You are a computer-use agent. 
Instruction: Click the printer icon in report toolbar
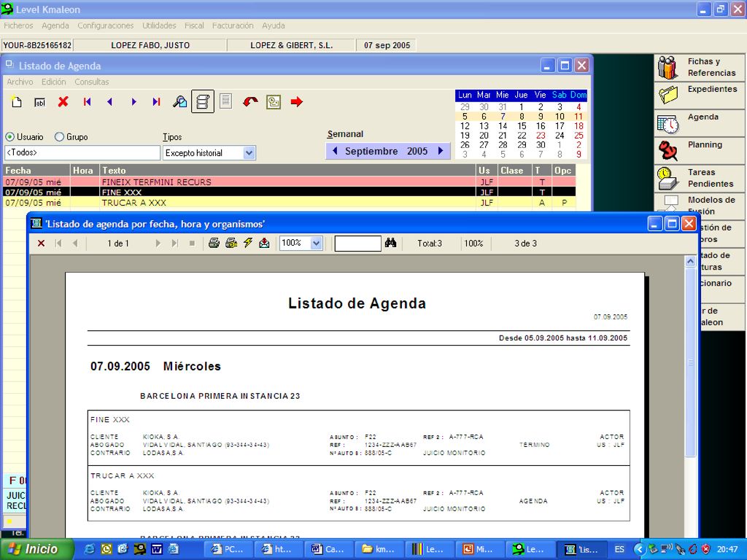[214, 244]
